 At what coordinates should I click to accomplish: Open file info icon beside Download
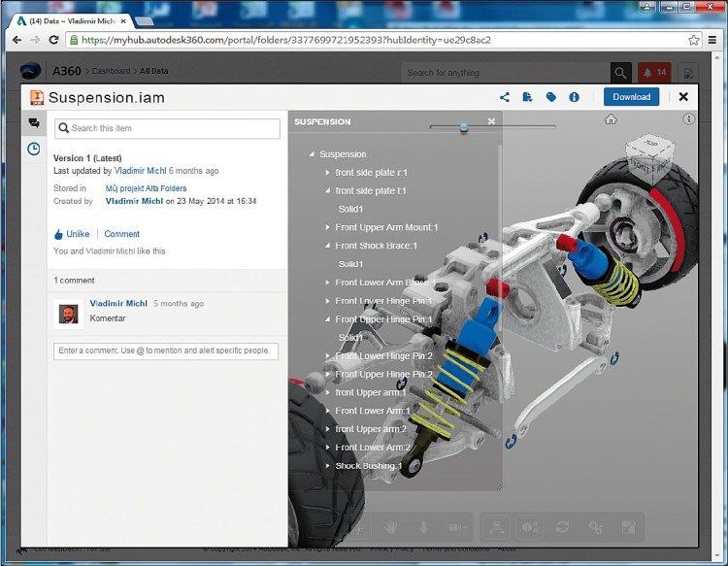575,97
